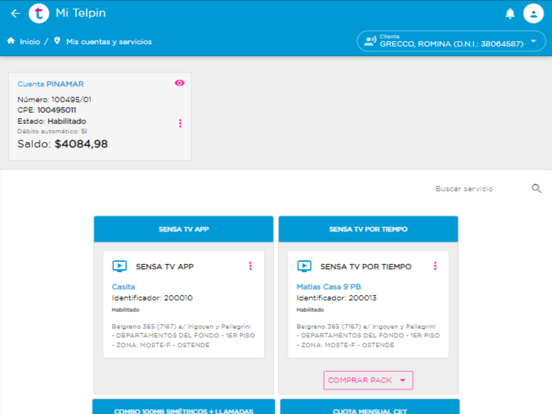Open options menu on SENSA TV APP card
The width and height of the screenshot is (552, 414).
click(251, 266)
